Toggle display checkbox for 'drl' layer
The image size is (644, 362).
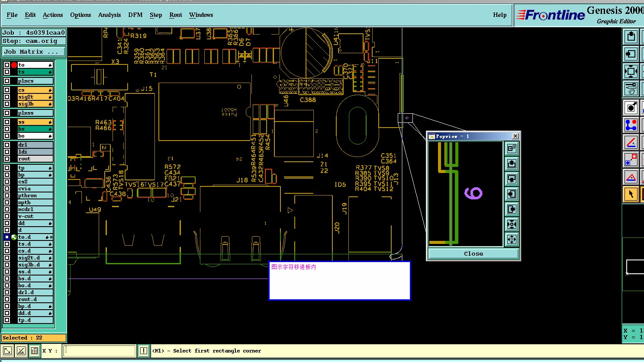click(7, 145)
